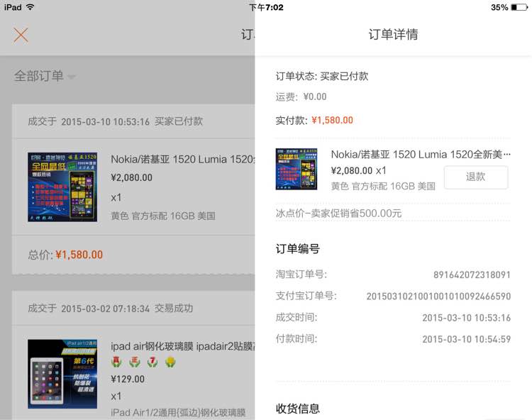Viewport: 532px width, 420px height.
Task: Select the first red 真 badge under ipad film title
Action: [x=116, y=362]
